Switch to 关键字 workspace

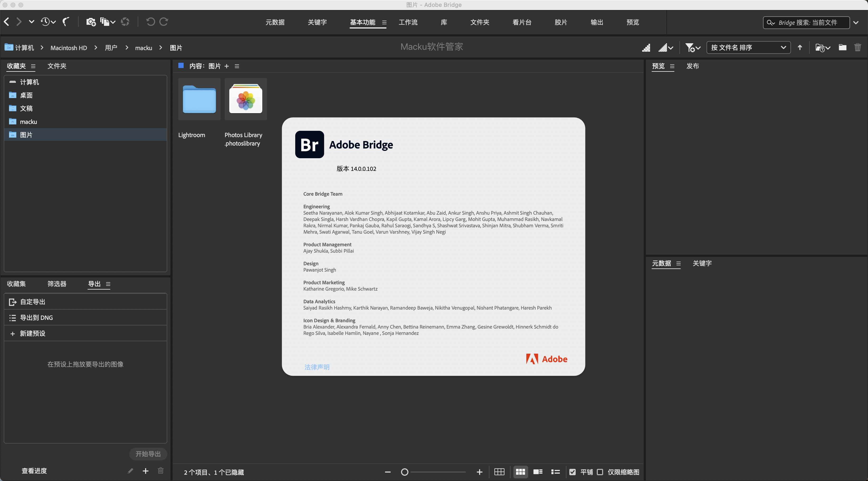click(317, 22)
